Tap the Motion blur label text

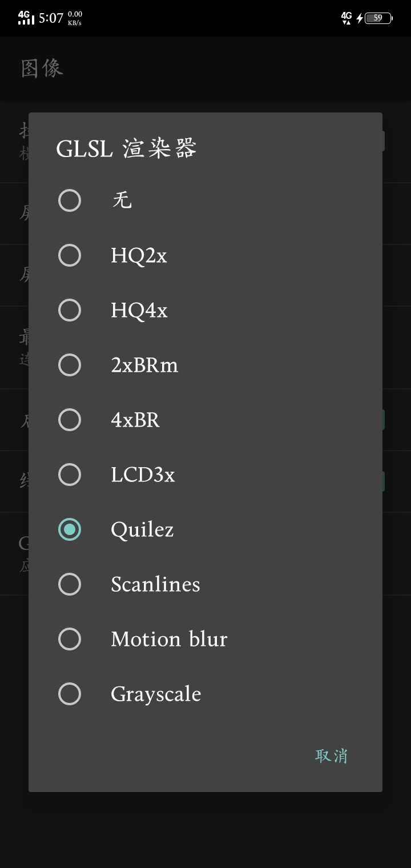tap(169, 639)
